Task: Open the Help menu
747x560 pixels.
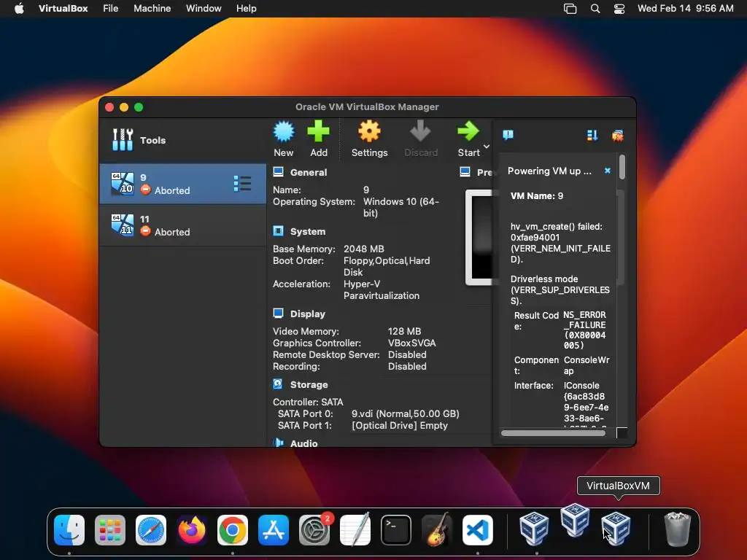Action: tap(247, 9)
